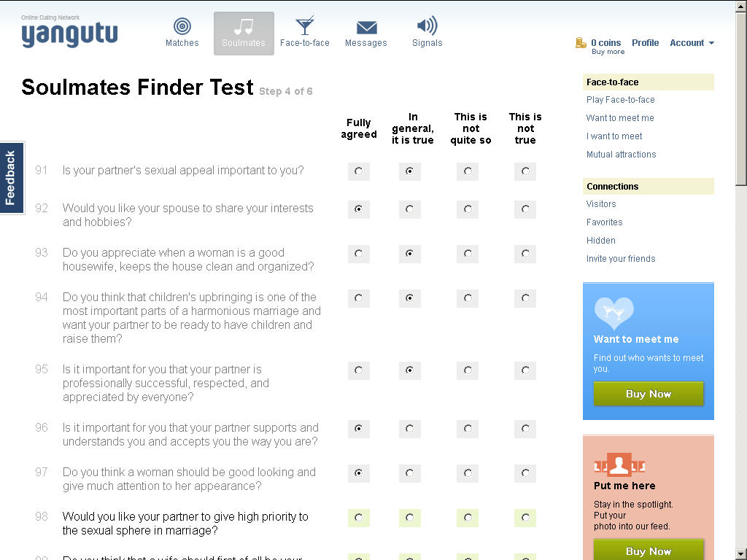The image size is (747, 560).
Task: Click the Yangutu logo
Action: coord(69,34)
